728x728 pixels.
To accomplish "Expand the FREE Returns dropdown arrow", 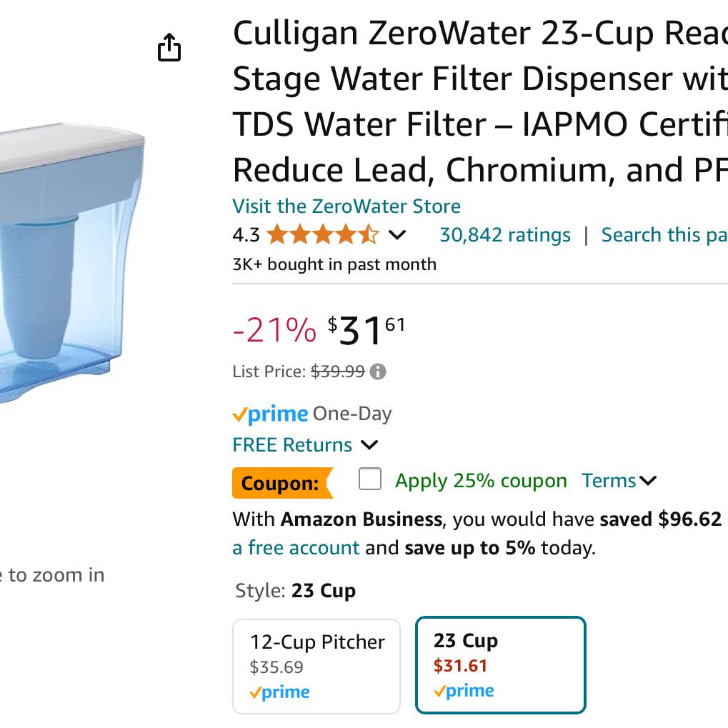I will click(x=369, y=445).
